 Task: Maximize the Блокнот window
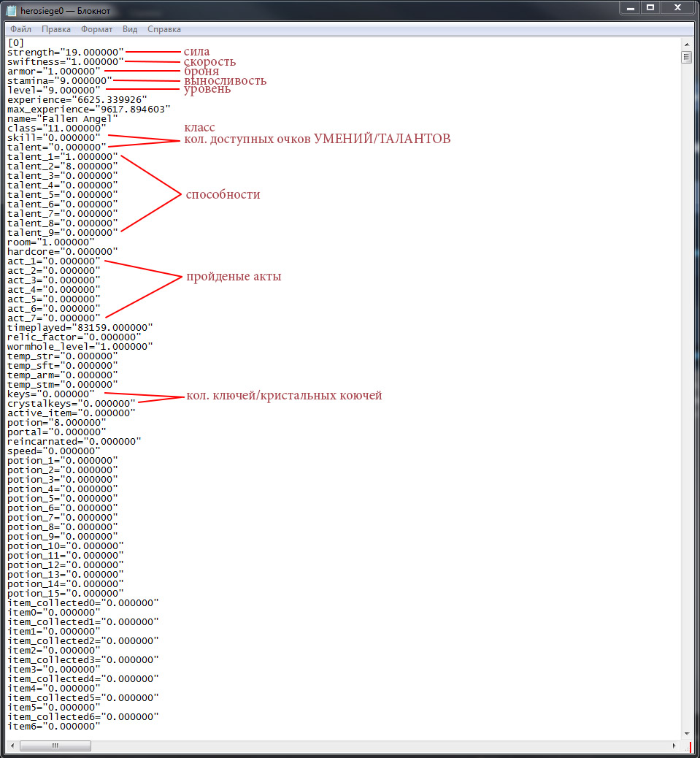coord(650,8)
